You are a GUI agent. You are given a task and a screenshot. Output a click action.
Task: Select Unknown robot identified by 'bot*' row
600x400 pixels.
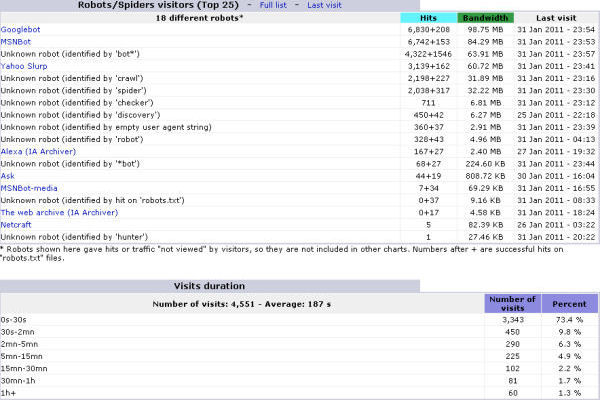[x=299, y=54]
